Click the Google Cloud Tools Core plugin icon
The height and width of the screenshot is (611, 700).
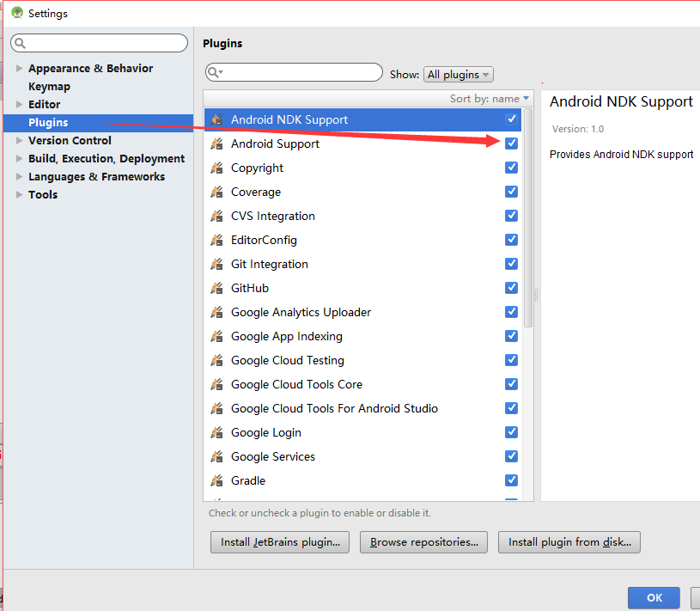[x=216, y=384]
